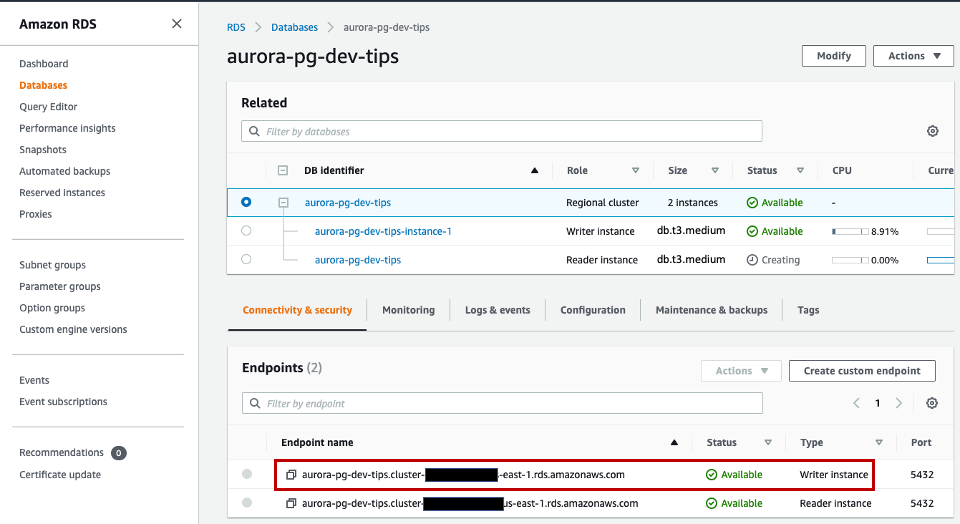Open the Logs & events tab
960x524 pixels.
pos(497,310)
